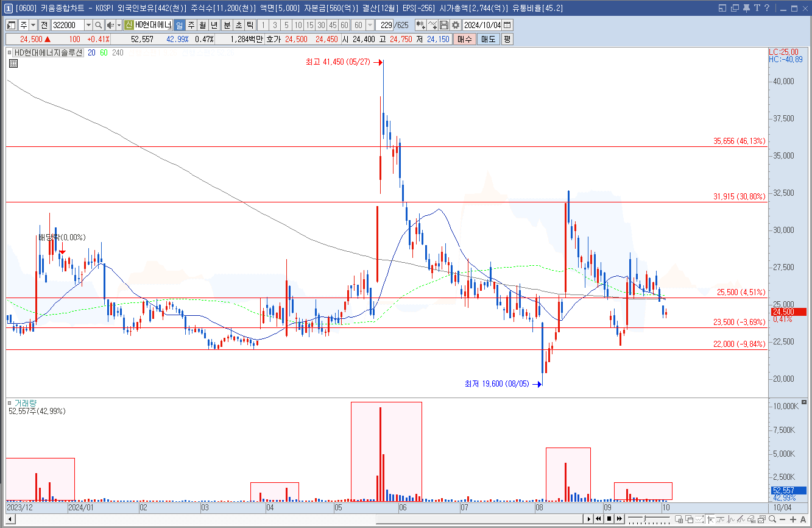Click the 매도 sell button

tap(488, 39)
